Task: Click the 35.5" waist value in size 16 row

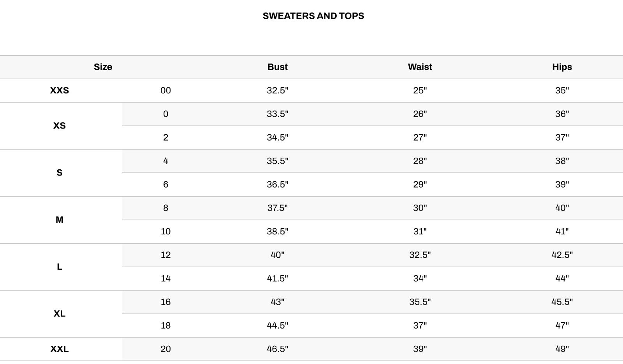Action: pos(420,302)
